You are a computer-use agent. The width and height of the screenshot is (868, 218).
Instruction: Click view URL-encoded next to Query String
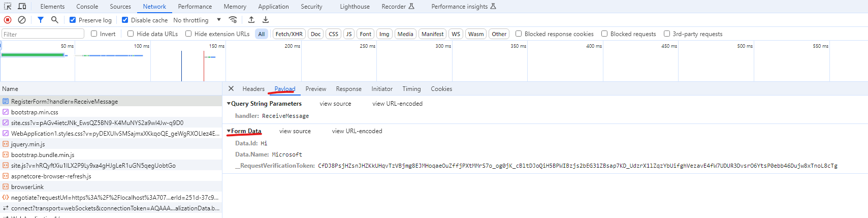tap(397, 104)
